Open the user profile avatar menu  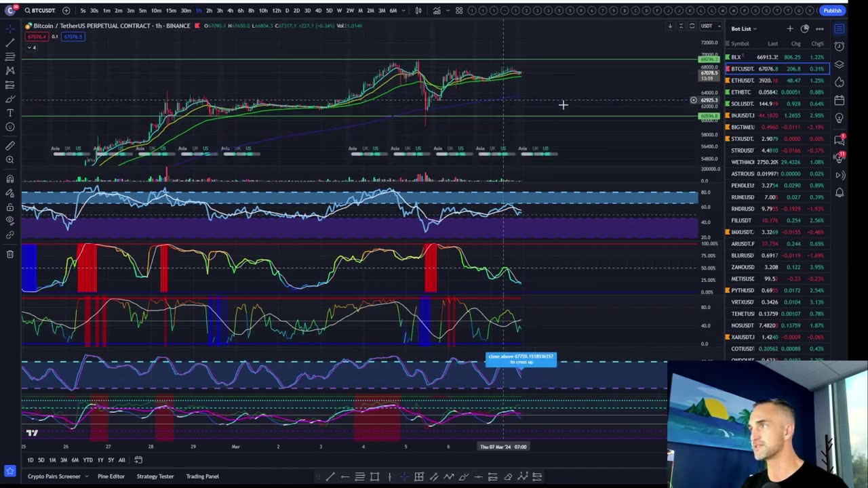point(9,10)
